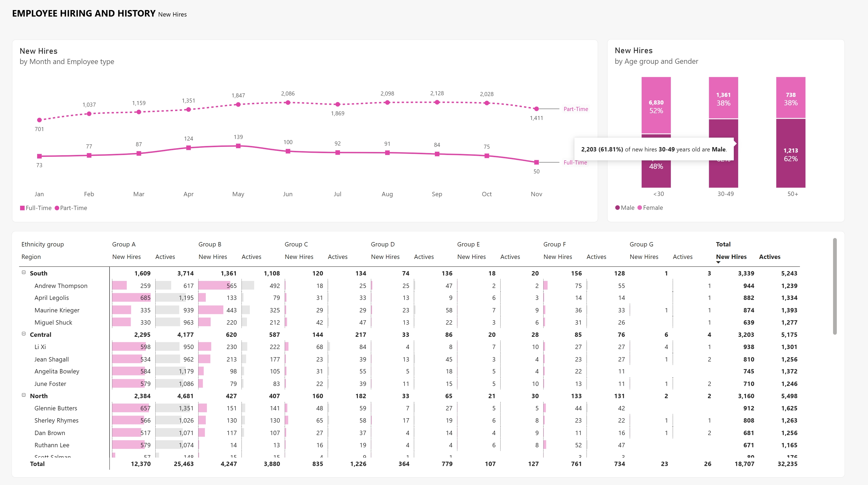Image resolution: width=868 pixels, height=485 pixels.
Task: Select the under-30 Female bar segment 6,830
Action: click(x=656, y=105)
